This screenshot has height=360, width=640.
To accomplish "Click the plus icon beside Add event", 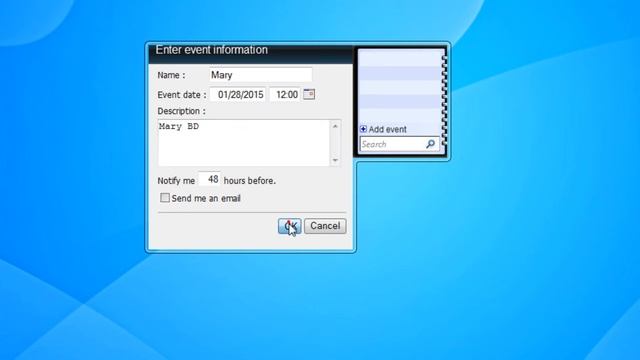I will tap(363, 129).
